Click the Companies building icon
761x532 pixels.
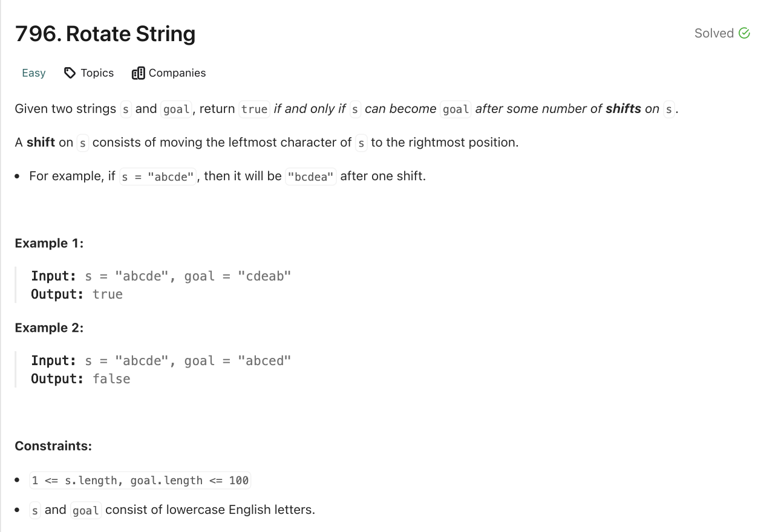[x=139, y=73]
